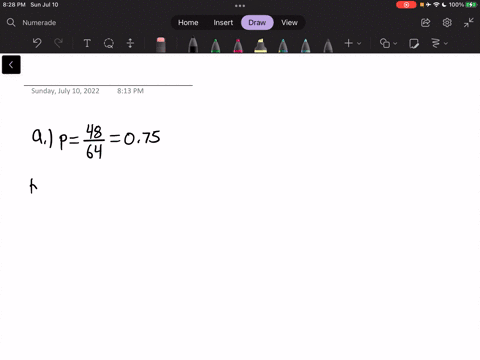Select the Insert space tool
Viewport: 480px width, 360px height.
(x=130, y=43)
